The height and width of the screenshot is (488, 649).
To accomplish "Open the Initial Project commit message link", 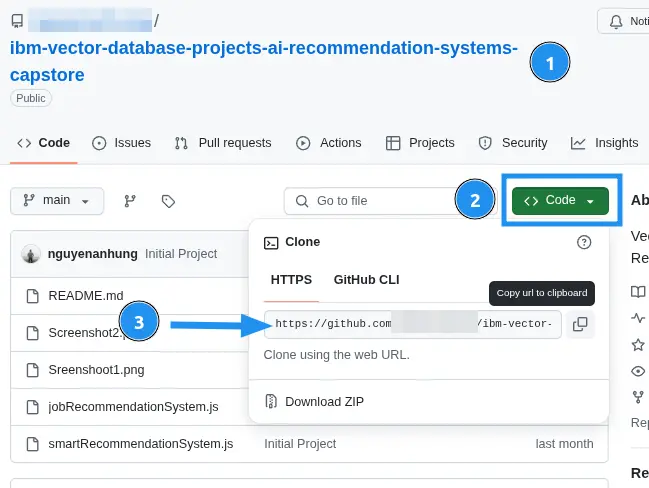I will tap(181, 254).
